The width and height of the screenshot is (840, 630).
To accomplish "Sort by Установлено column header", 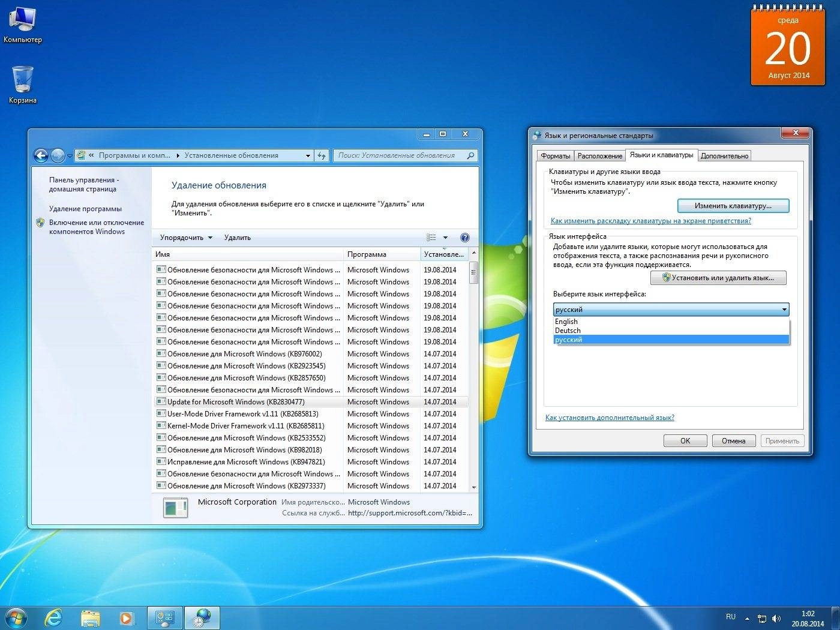I will [444, 254].
